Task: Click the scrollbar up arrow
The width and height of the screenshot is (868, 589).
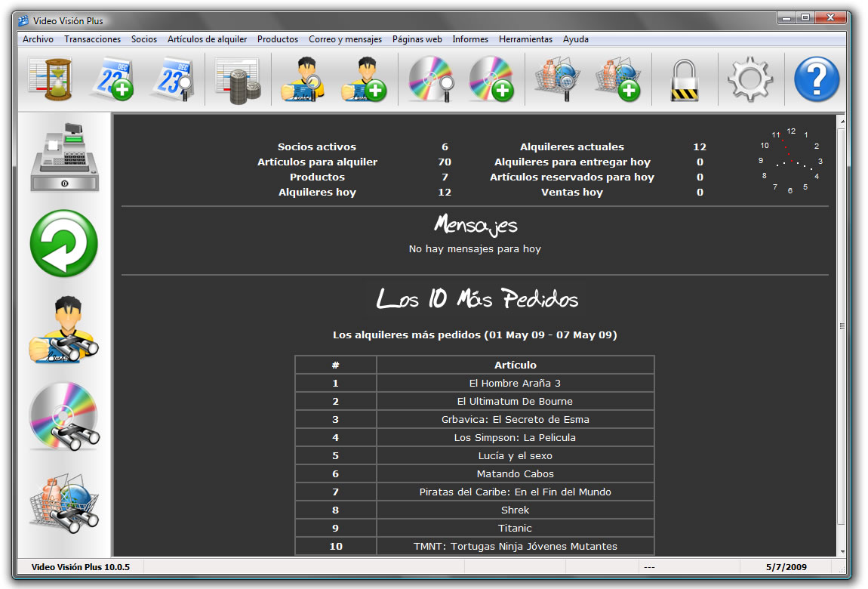Action: [x=842, y=120]
